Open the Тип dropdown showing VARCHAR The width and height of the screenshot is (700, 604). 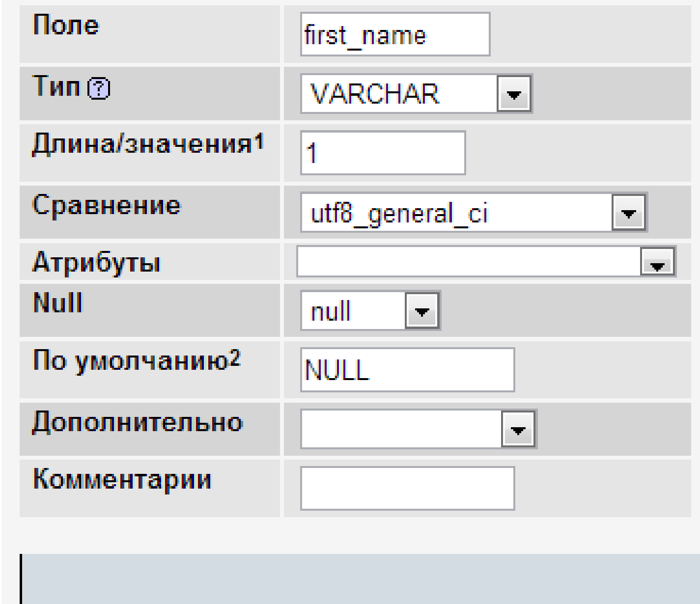tap(513, 94)
